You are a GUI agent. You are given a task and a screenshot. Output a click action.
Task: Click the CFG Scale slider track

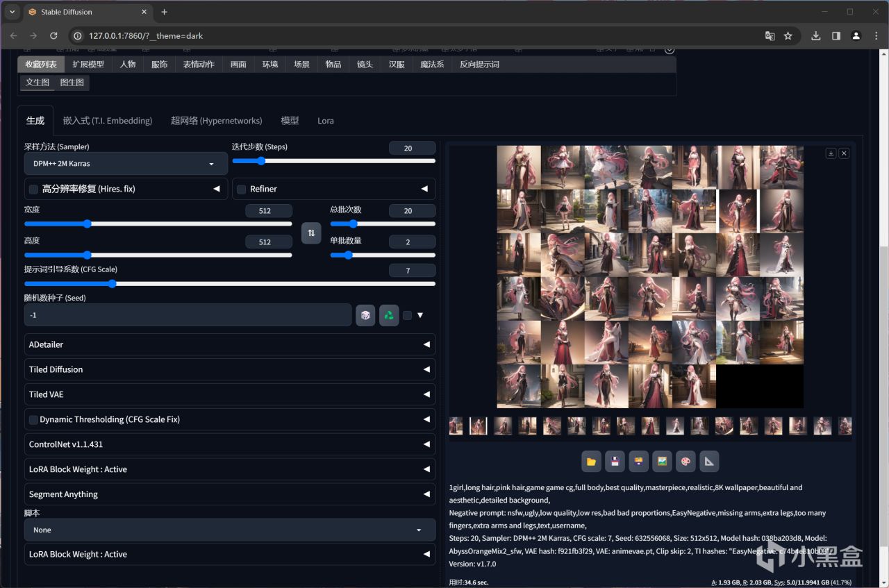coord(229,283)
